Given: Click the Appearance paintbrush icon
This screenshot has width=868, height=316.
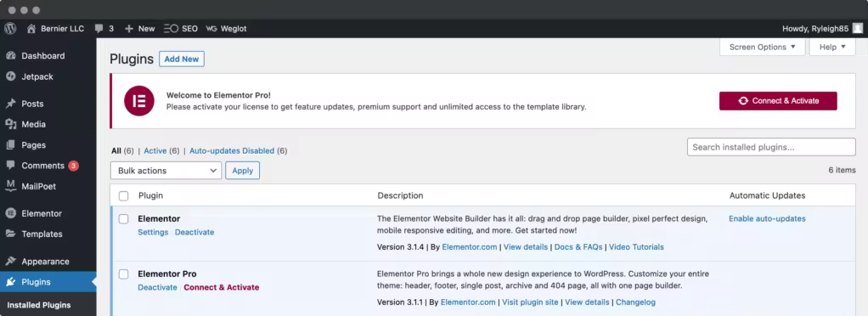Looking at the screenshot, I should pyautogui.click(x=10, y=262).
